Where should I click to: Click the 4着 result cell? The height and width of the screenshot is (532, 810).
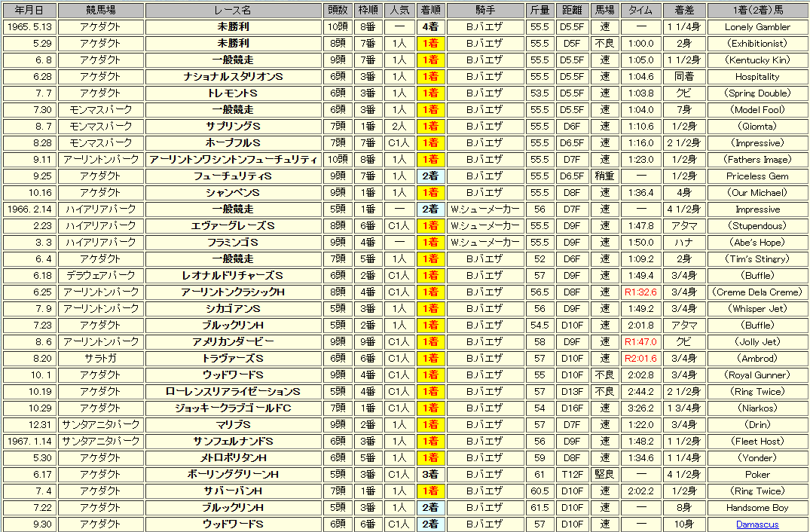[x=429, y=27]
